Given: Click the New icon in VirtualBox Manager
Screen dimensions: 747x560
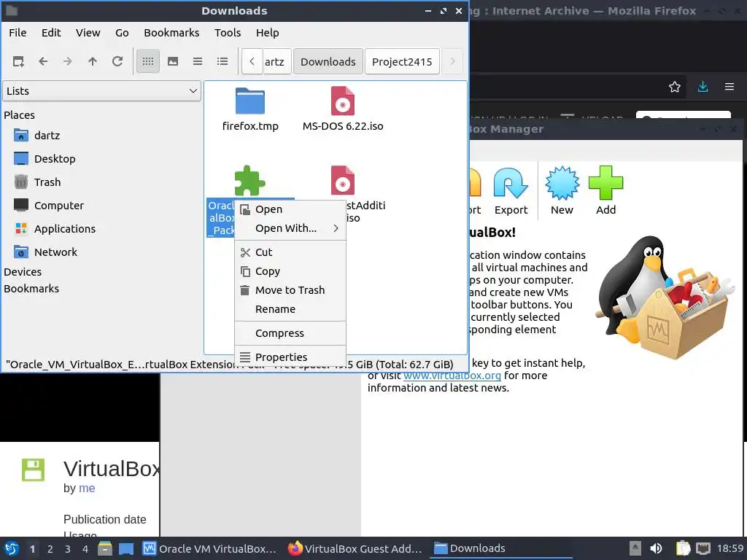Looking at the screenshot, I should [x=562, y=190].
